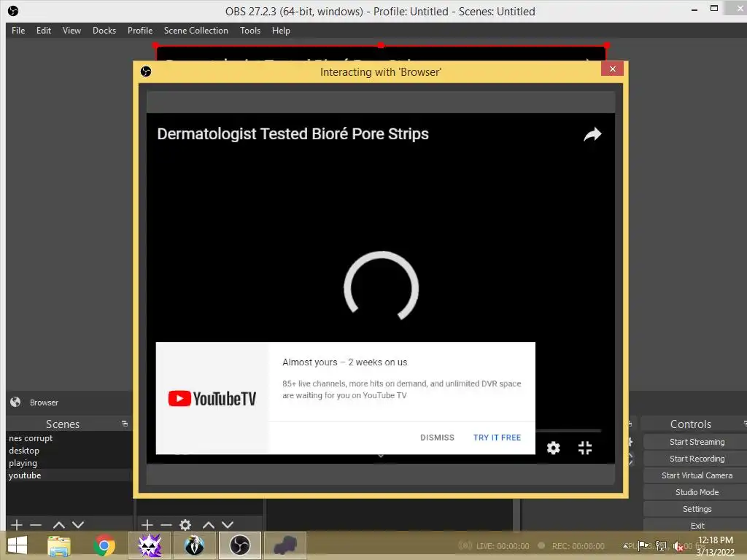
Task: Open the Help menu
Action: pyautogui.click(x=281, y=31)
